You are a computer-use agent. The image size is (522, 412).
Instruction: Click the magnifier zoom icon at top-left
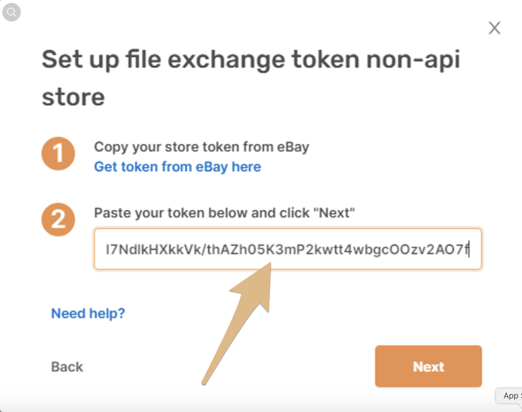pos(11,12)
